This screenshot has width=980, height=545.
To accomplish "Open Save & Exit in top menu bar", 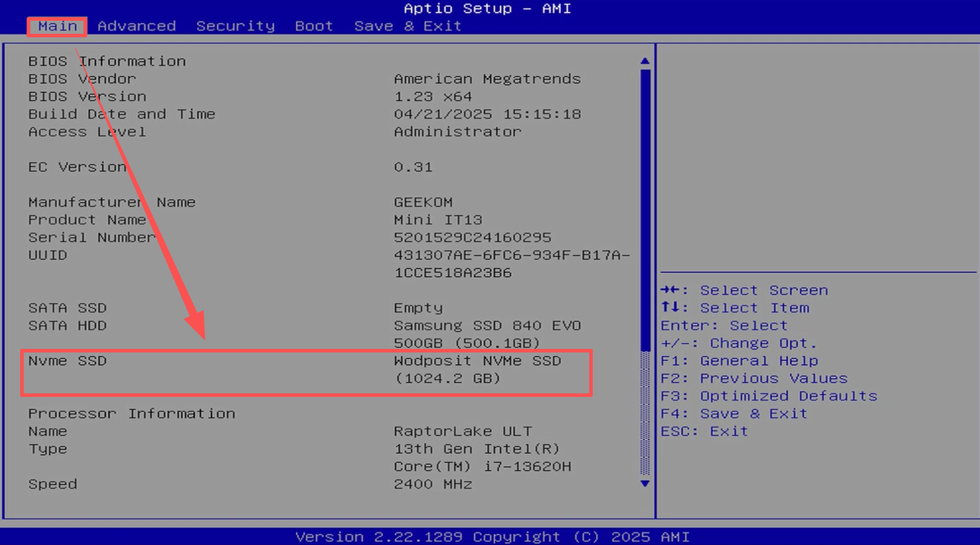I will click(407, 26).
